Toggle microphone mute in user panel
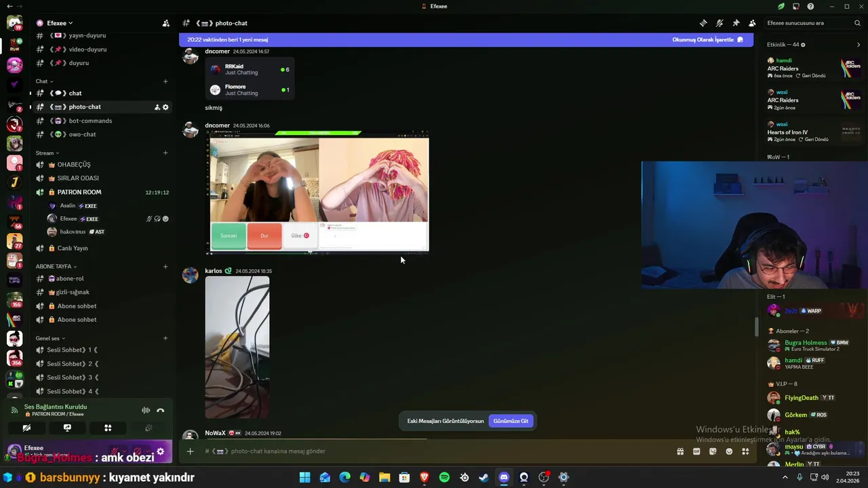 pos(116,451)
